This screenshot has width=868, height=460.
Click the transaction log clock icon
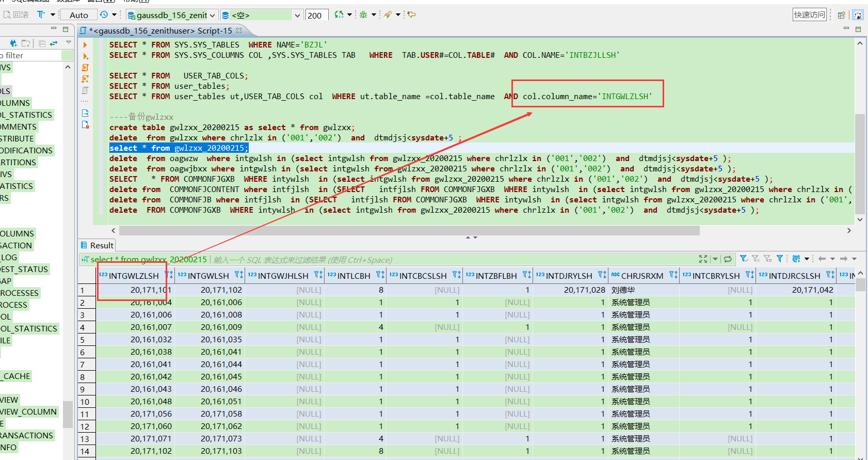[104, 15]
